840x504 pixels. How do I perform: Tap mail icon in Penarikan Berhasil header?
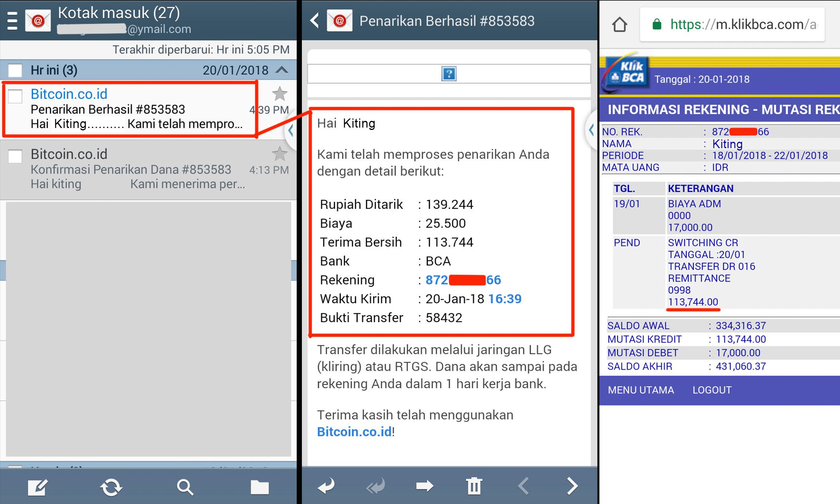tap(339, 21)
